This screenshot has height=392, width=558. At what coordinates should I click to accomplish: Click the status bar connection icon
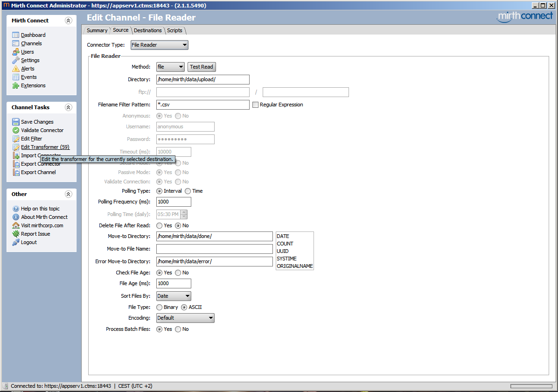click(5, 386)
